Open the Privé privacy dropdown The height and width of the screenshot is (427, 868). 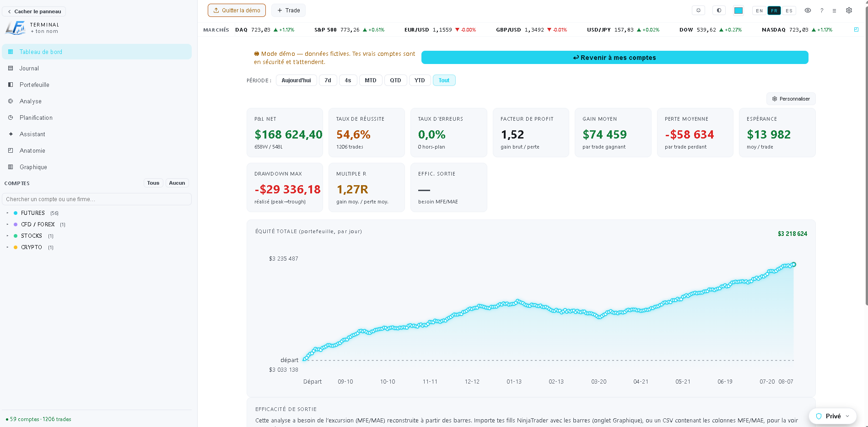(832, 416)
